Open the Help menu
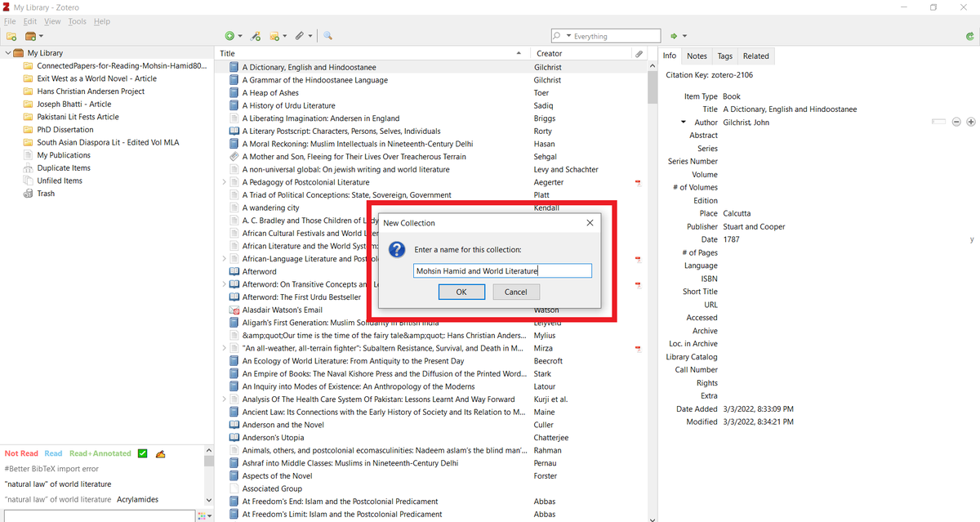 102,21
